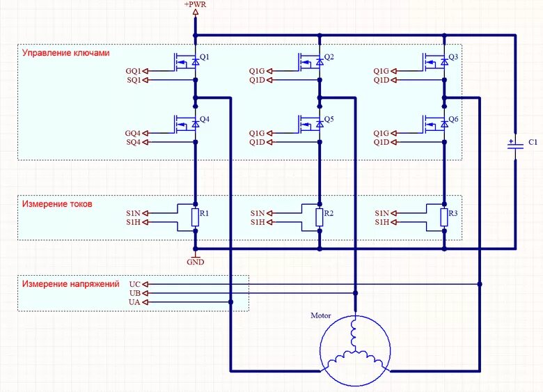The width and height of the screenshot is (543, 392).
Task: Click the S1N port arrow beside R3
Action: [394, 213]
